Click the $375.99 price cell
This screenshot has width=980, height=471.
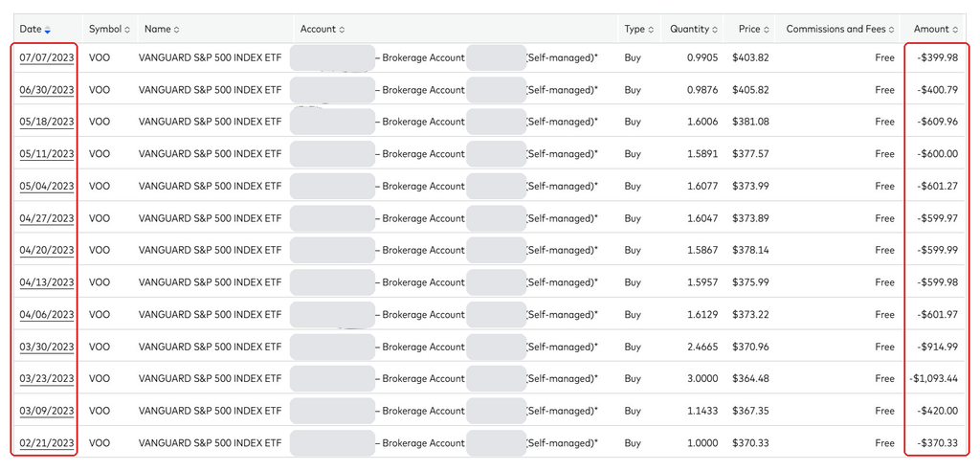pos(750,282)
